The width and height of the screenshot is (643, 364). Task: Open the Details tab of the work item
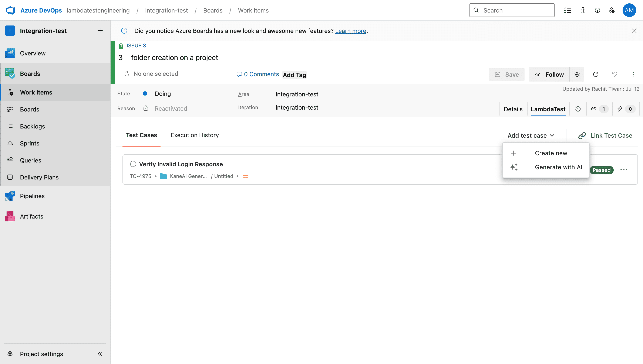[x=513, y=109]
